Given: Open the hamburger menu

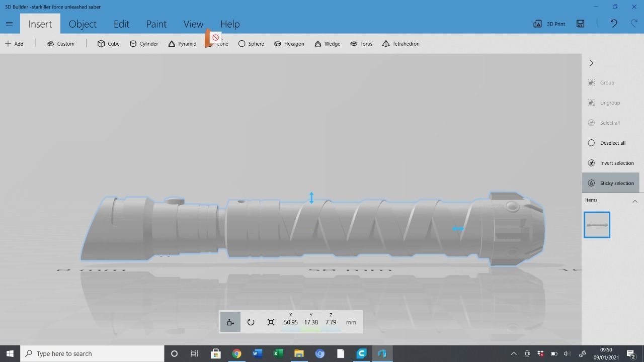Looking at the screenshot, I should tap(9, 24).
